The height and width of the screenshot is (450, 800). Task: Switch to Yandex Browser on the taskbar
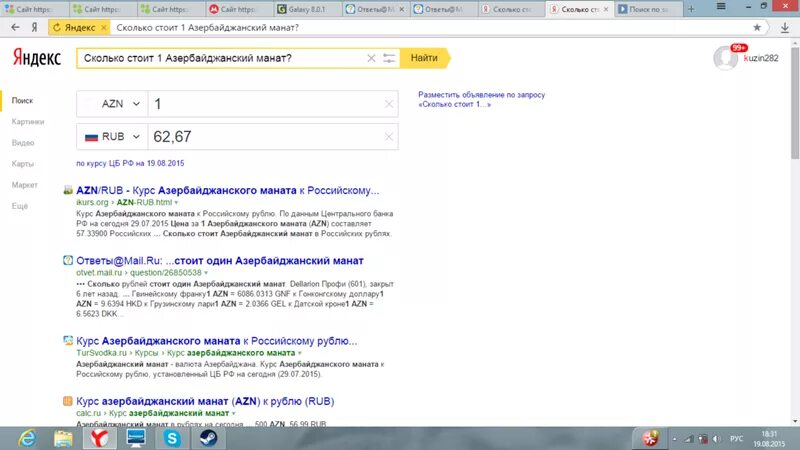pyautogui.click(x=99, y=438)
